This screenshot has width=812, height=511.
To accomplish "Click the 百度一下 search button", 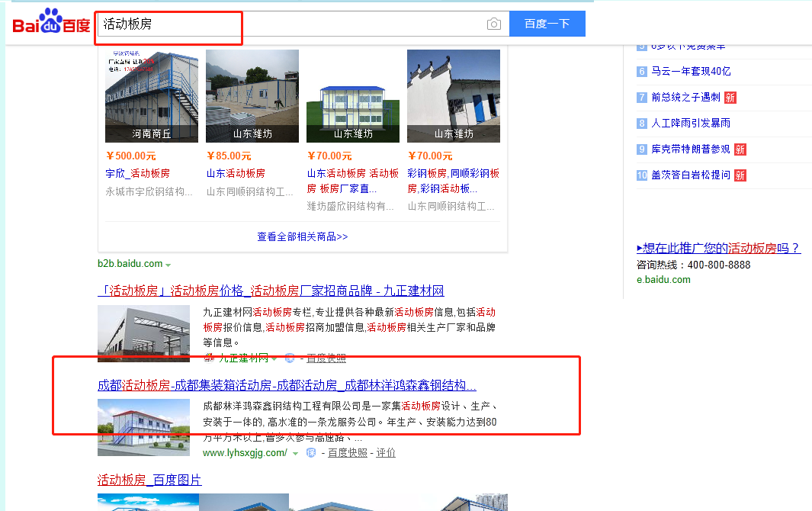I will 547,24.
